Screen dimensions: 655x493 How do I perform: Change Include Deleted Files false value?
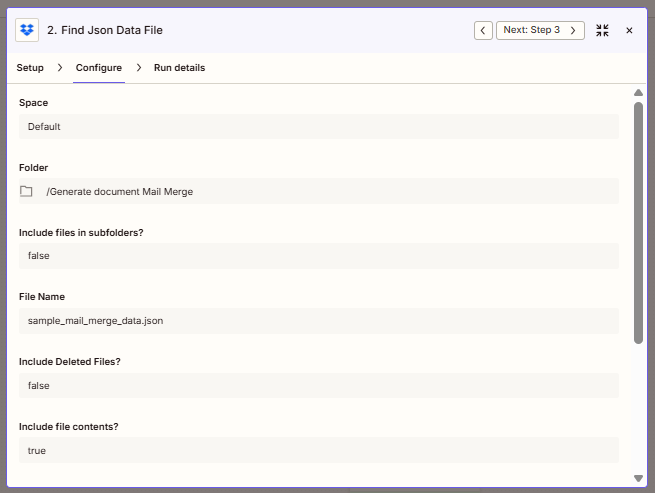[x=318, y=385]
